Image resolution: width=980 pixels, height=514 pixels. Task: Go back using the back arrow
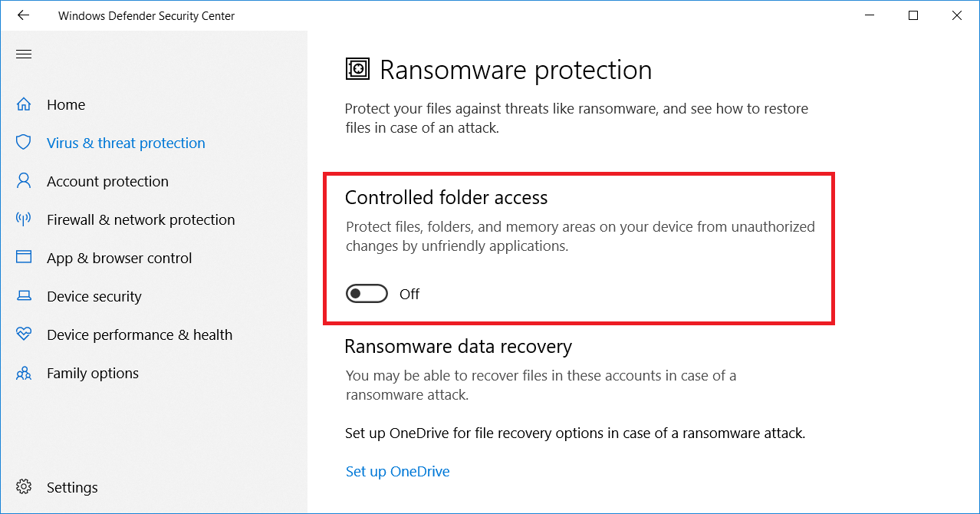(24, 15)
